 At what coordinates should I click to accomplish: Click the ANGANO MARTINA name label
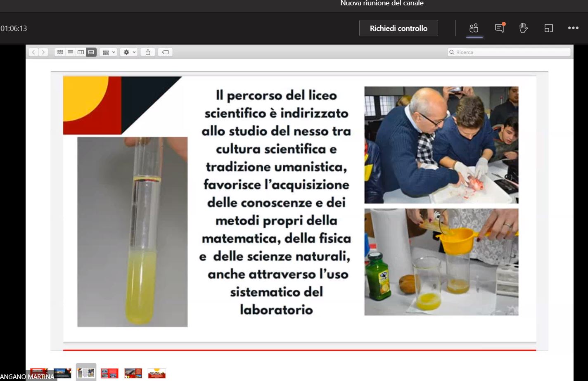(x=27, y=376)
